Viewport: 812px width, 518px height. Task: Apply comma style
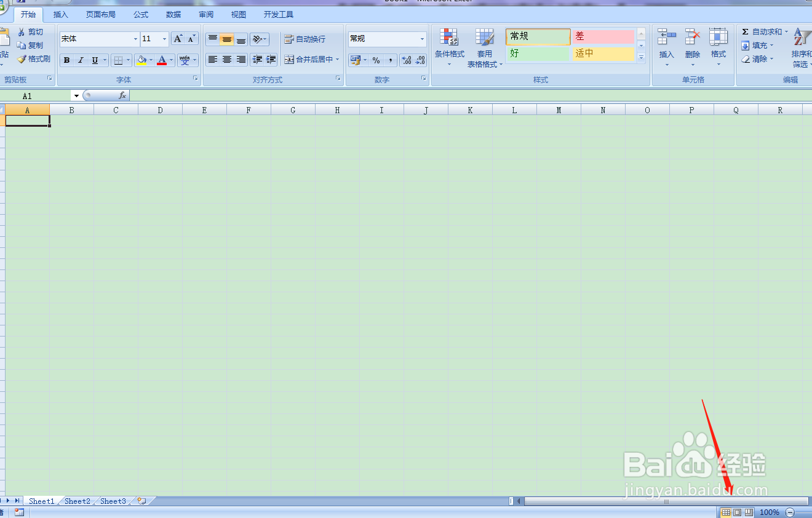391,60
